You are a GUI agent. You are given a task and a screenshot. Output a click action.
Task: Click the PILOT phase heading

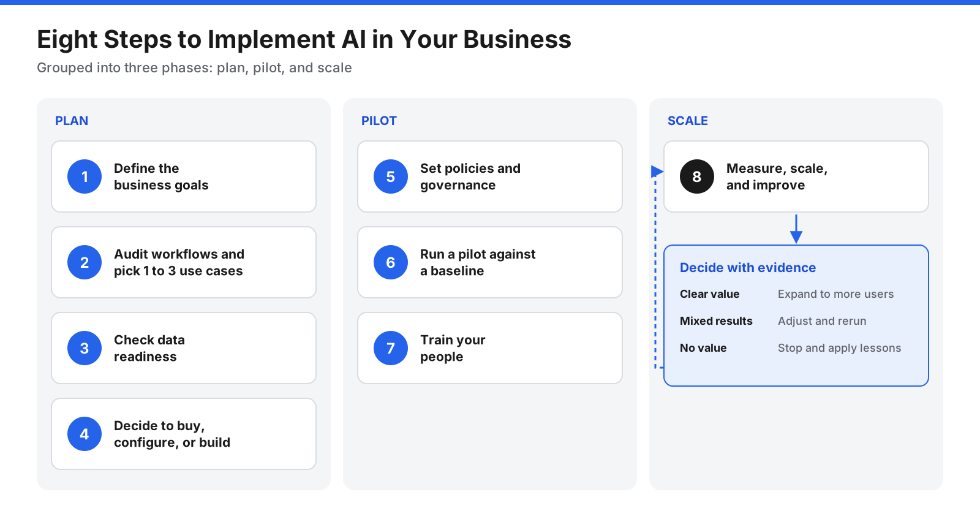click(x=379, y=121)
